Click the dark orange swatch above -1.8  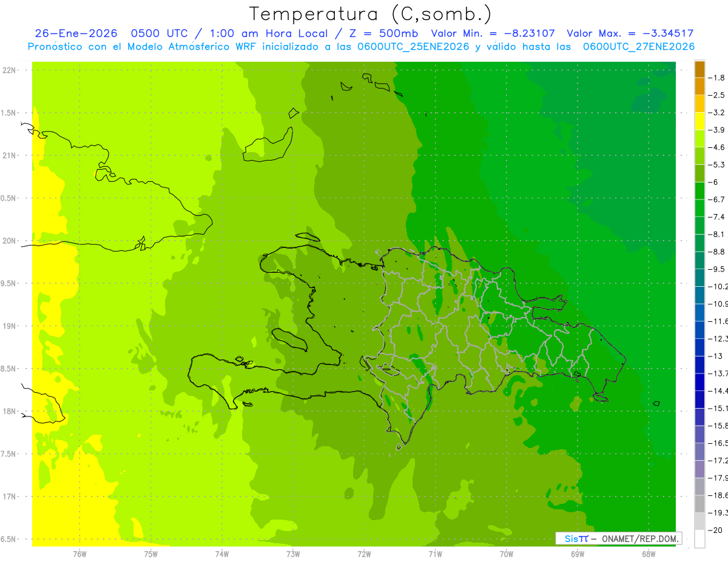pyautogui.click(x=699, y=69)
